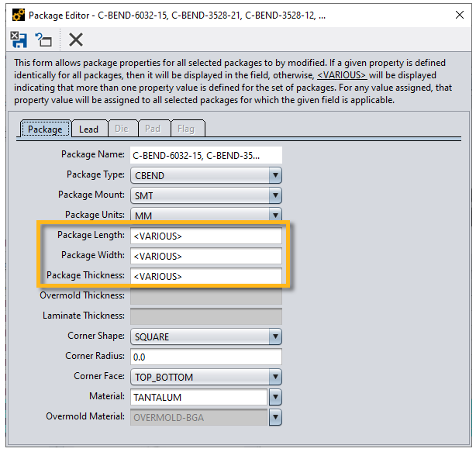Click the Package Length label
The image size is (476, 452).
(91, 235)
